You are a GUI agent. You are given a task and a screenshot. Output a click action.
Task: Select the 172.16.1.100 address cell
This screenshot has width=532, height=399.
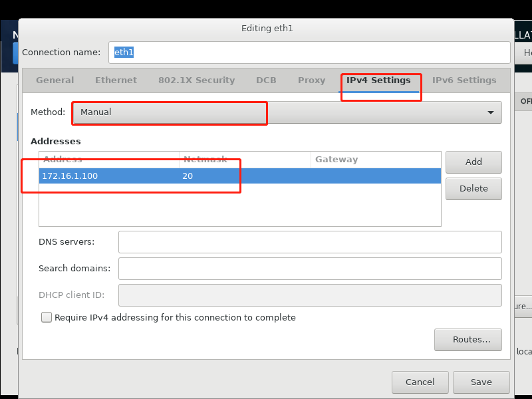pos(109,176)
